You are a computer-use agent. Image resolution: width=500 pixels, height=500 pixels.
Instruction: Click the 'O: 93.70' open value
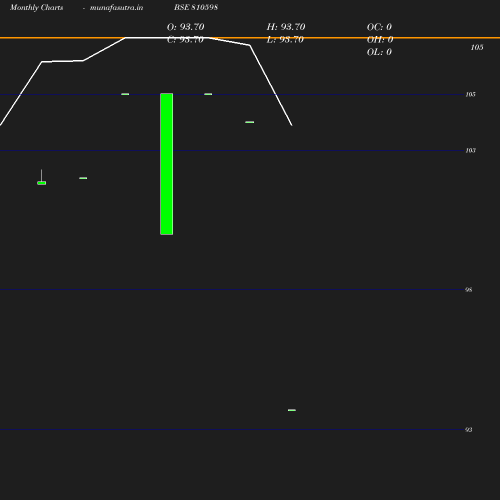(x=186, y=27)
